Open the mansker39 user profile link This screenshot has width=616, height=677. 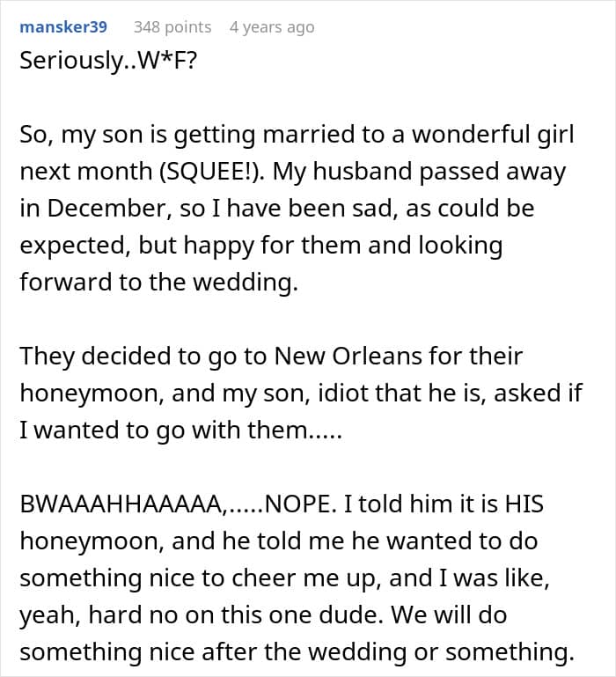click(x=62, y=26)
